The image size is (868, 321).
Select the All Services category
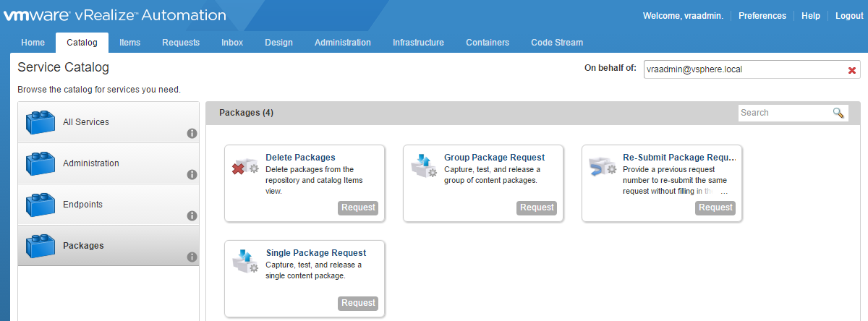[x=85, y=122]
